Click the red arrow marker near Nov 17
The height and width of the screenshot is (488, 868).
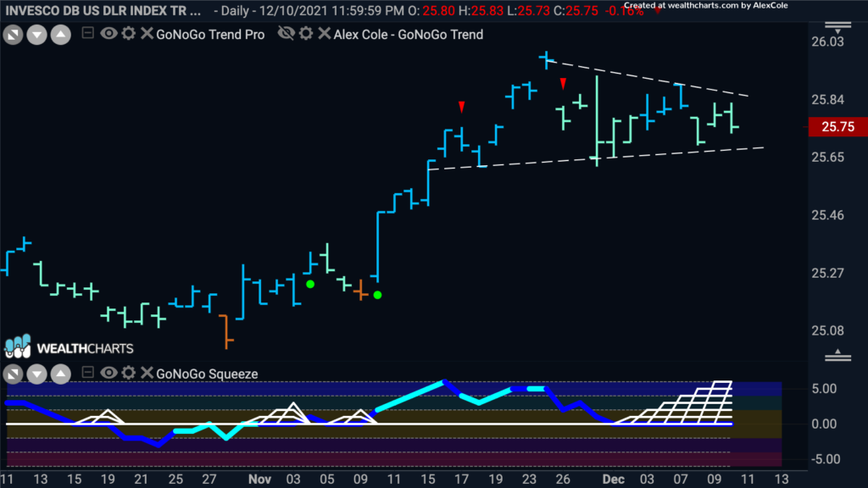462,107
